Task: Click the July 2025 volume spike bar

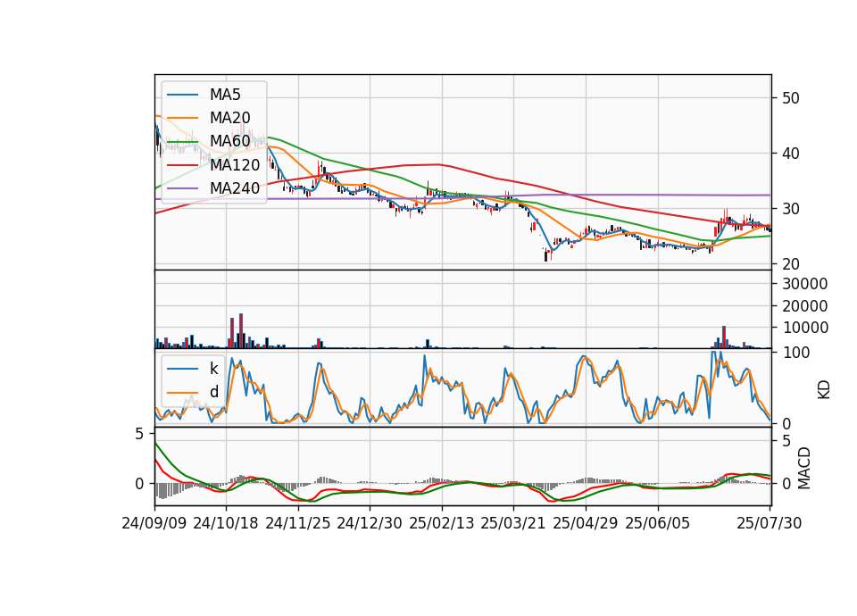Action: coord(724,337)
